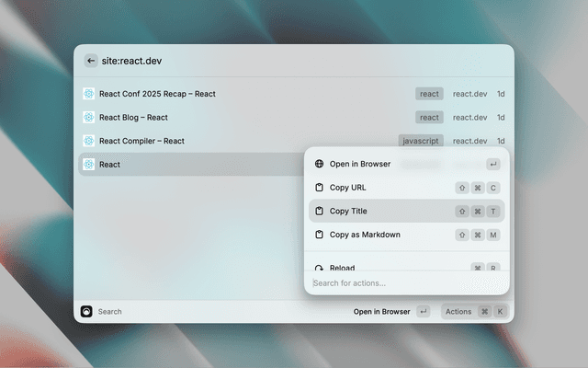This screenshot has height=368, width=588.
Task: Click the back arrow button
Action: 91,61
